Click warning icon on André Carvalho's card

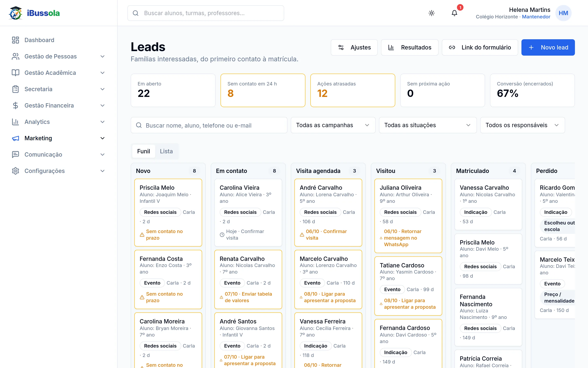(302, 235)
